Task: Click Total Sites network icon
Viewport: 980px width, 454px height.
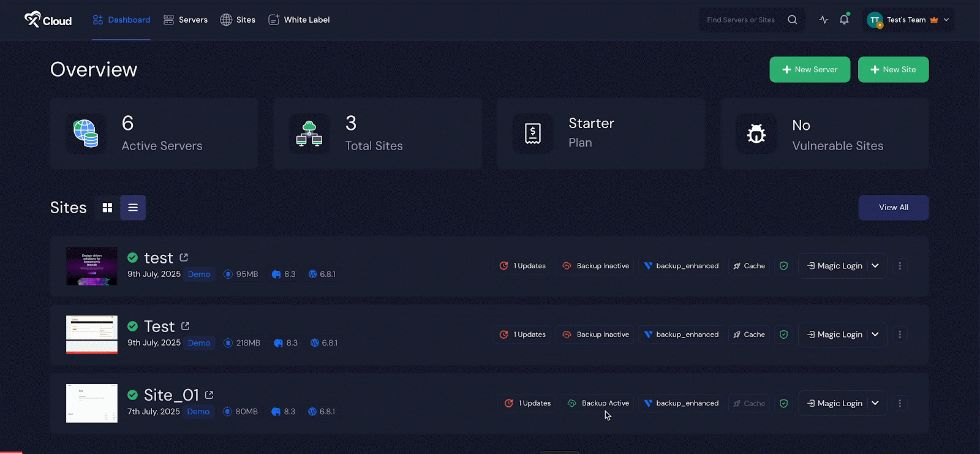Action: pyautogui.click(x=309, y=134)
